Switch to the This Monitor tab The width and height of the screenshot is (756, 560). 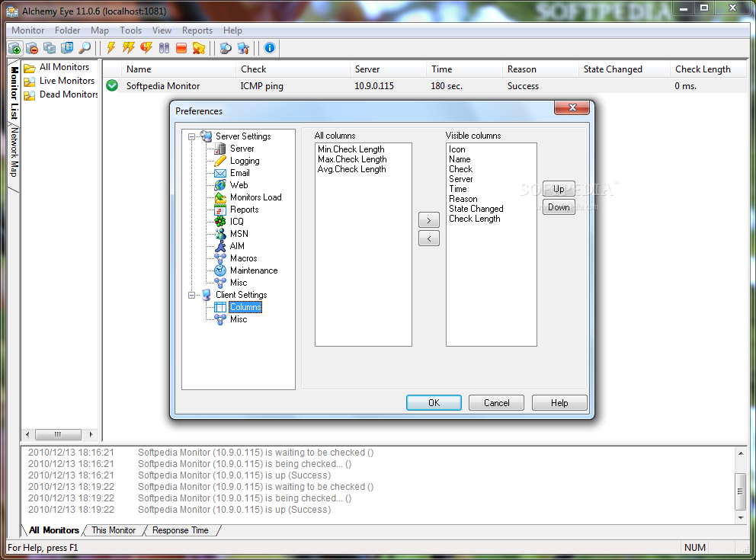coord(114,530)
